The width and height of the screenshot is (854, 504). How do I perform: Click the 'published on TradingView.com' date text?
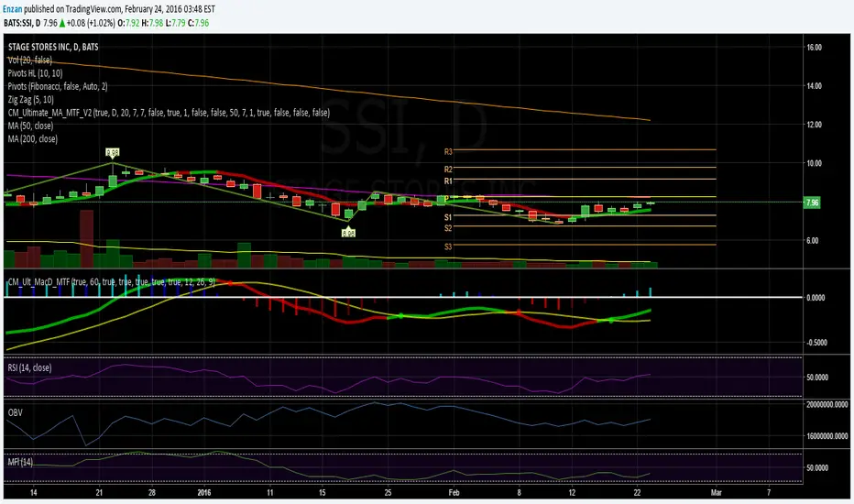(120, 9)
